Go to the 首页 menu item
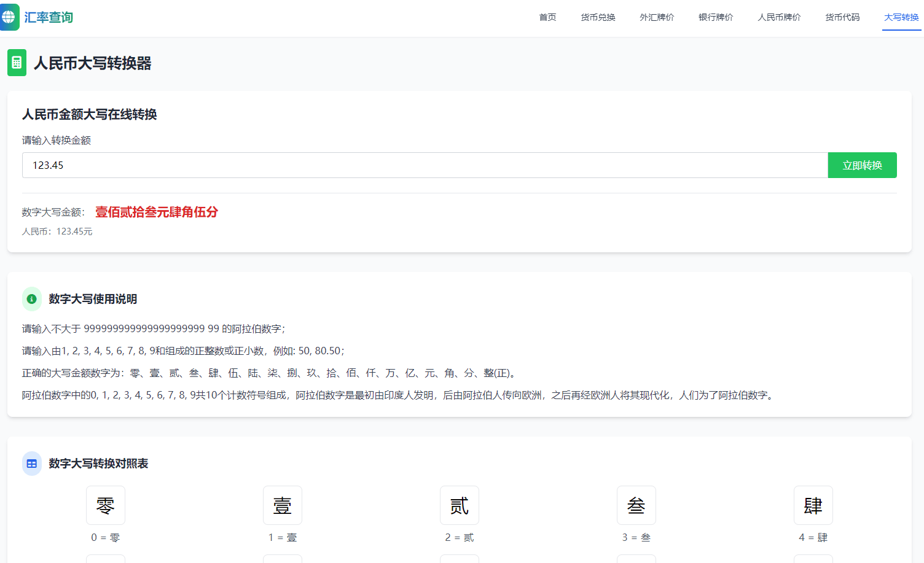924x563 pixels. click(x=547, y=17)
